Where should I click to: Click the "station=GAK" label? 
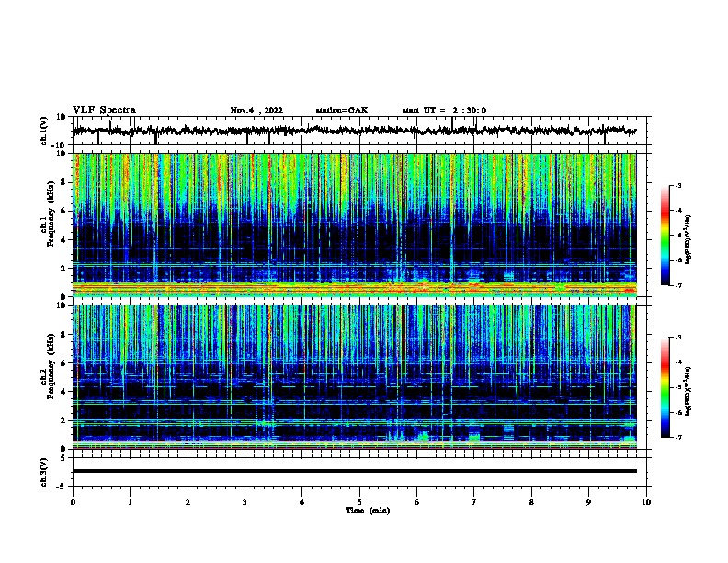pos(342,110)
